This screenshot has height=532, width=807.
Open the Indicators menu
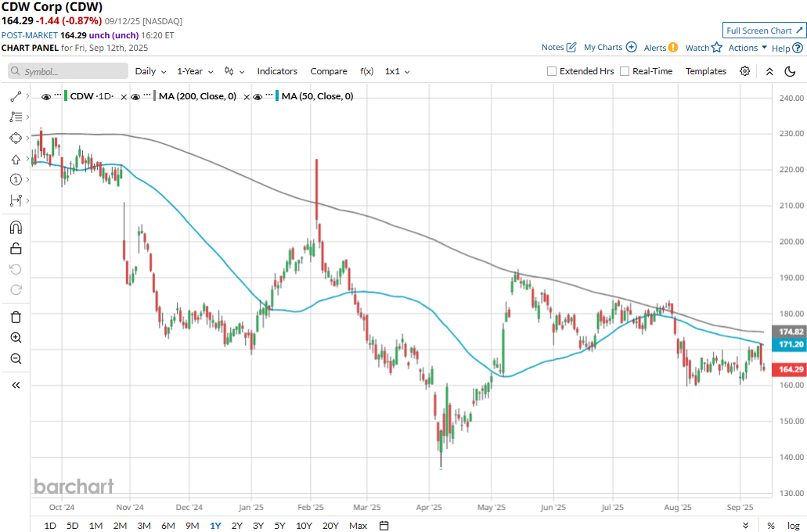click(x=277, y=71)
